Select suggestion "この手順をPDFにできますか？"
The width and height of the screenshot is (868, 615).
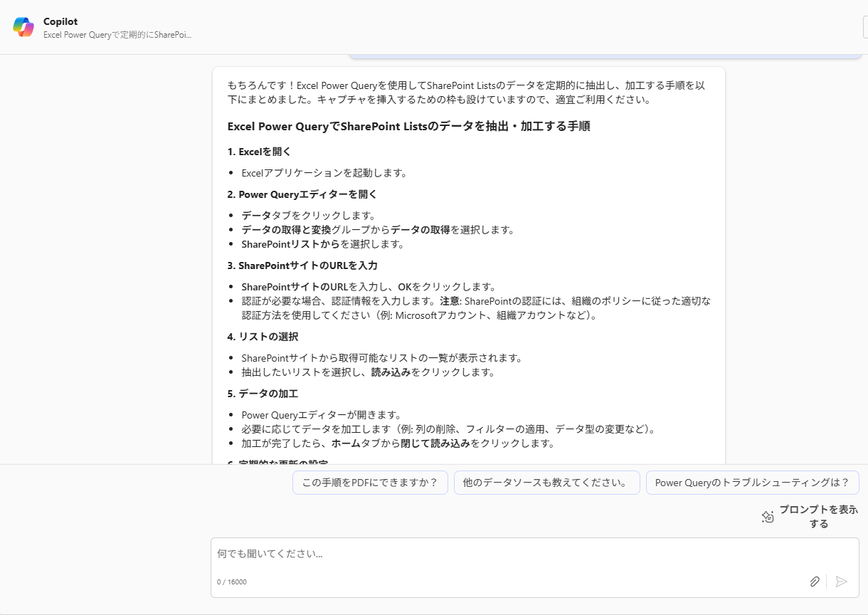coord(370,483)
